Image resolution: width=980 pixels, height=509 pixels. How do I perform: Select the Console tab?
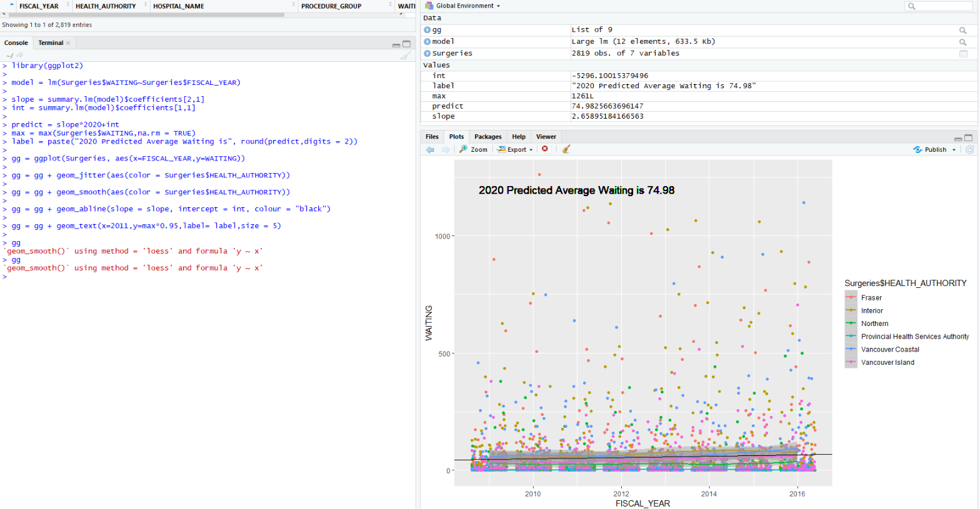click(x=16, y=43)
